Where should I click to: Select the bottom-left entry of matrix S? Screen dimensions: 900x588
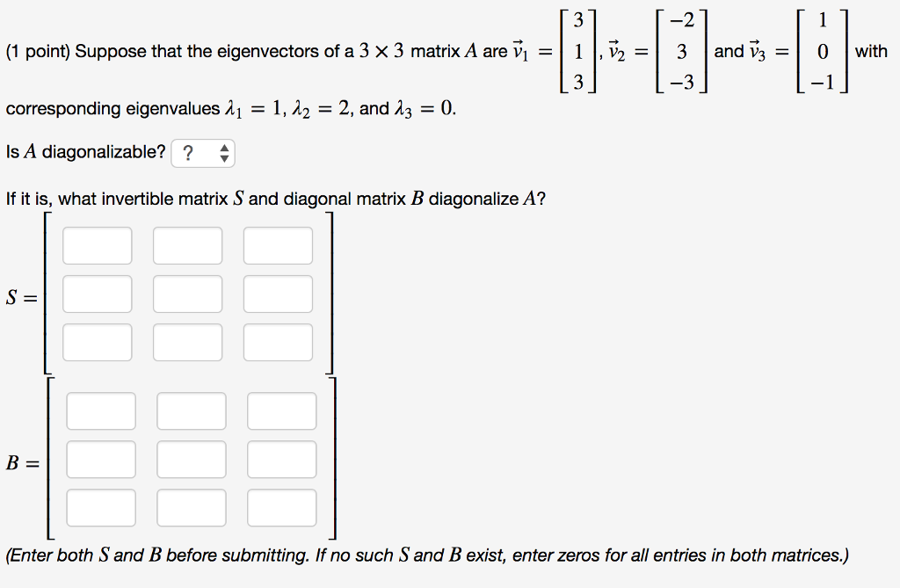coord(98,342)
